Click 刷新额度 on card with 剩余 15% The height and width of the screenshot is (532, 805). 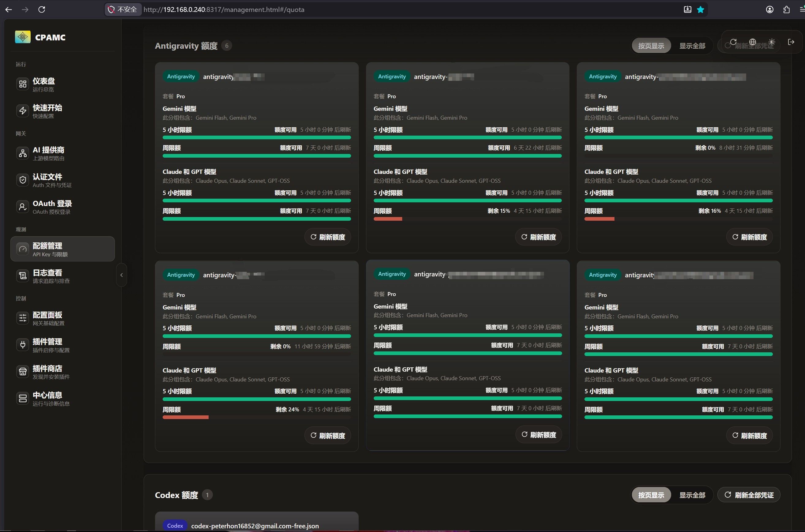click(539, 237)
